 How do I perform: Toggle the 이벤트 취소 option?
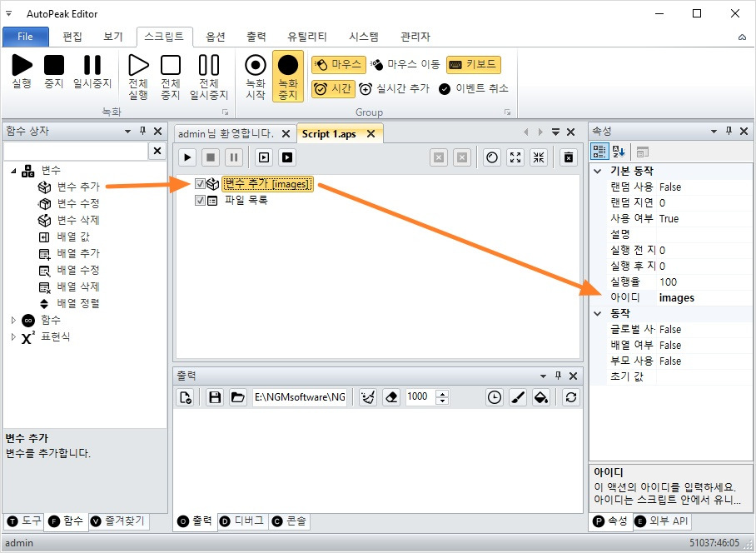click(x=474, y=89)
